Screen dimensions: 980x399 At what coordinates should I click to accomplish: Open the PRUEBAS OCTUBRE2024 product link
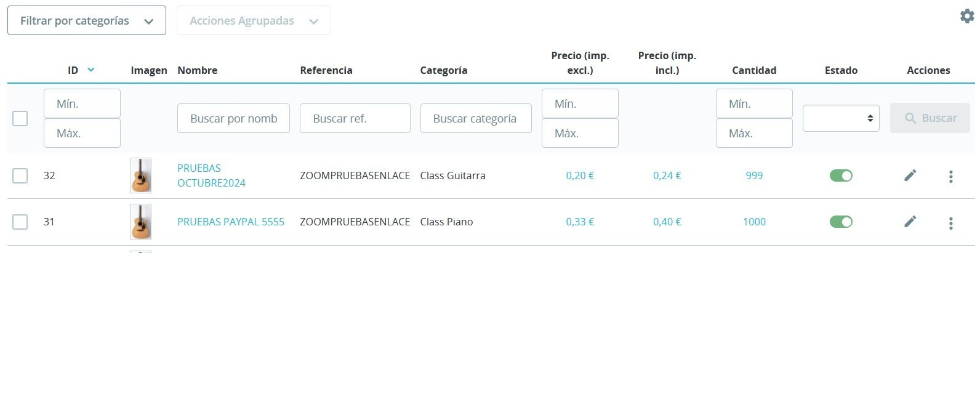tap(211, 175)
